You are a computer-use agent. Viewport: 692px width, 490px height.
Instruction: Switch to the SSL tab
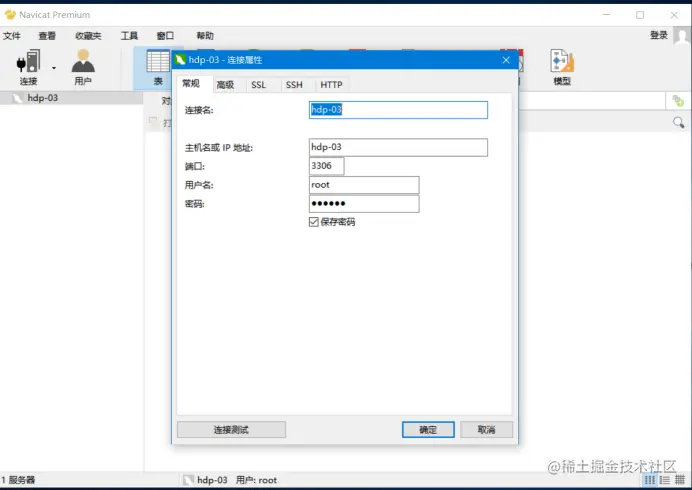click(259, 85)
